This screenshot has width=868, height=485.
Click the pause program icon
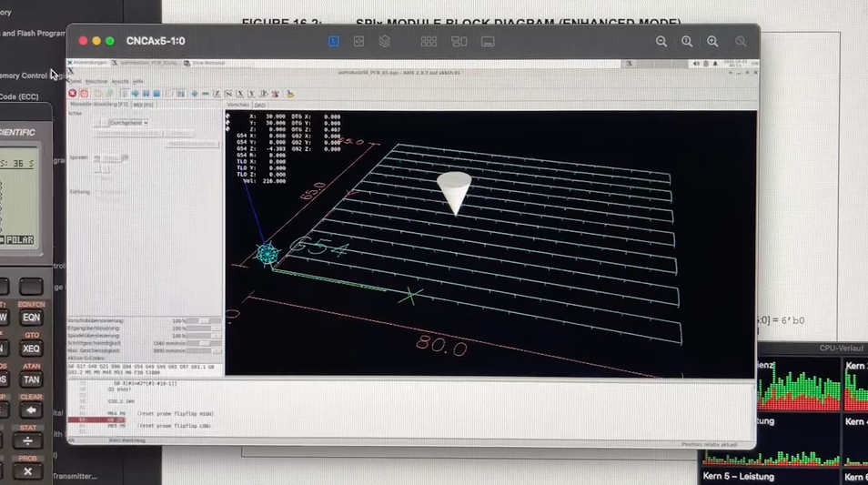(146, 93)
